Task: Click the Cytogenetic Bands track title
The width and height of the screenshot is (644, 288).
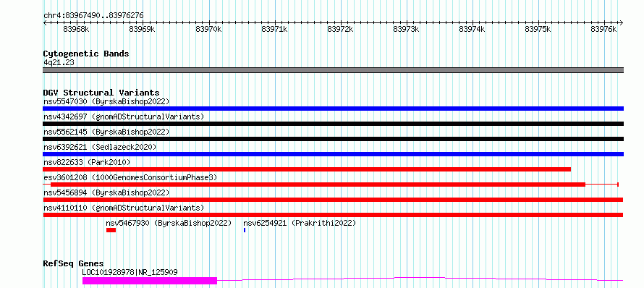Action: tap(86, 54)
